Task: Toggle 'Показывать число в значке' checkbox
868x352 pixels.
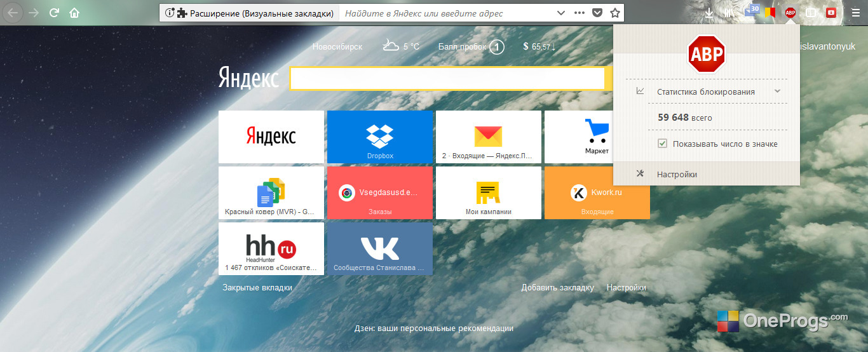Action: (x=662, y=144)
